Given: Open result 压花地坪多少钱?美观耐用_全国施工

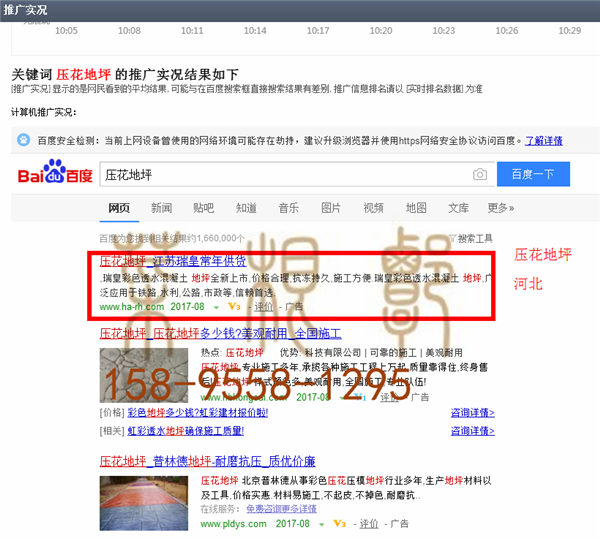Looking at the screenshot, I should pyautogui.click(x=220, y=333).
